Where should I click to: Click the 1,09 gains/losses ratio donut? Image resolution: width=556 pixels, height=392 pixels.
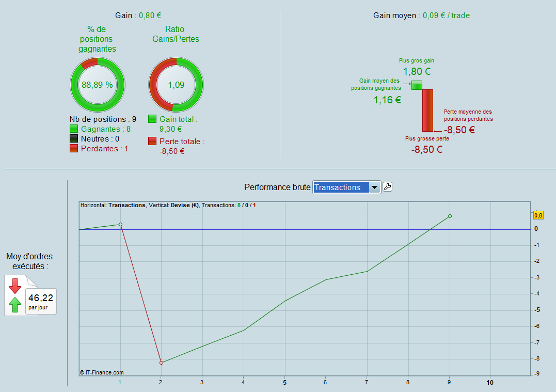point(176,85)
